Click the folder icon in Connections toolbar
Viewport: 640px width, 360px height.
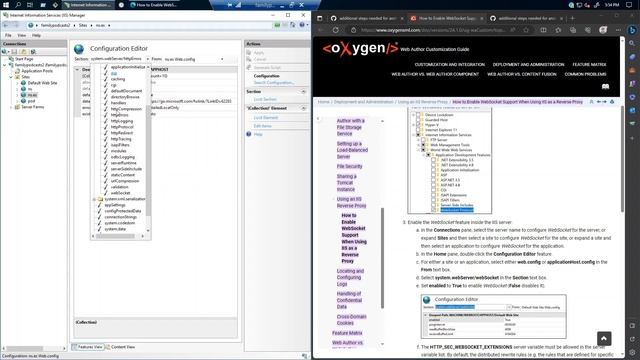24,52
